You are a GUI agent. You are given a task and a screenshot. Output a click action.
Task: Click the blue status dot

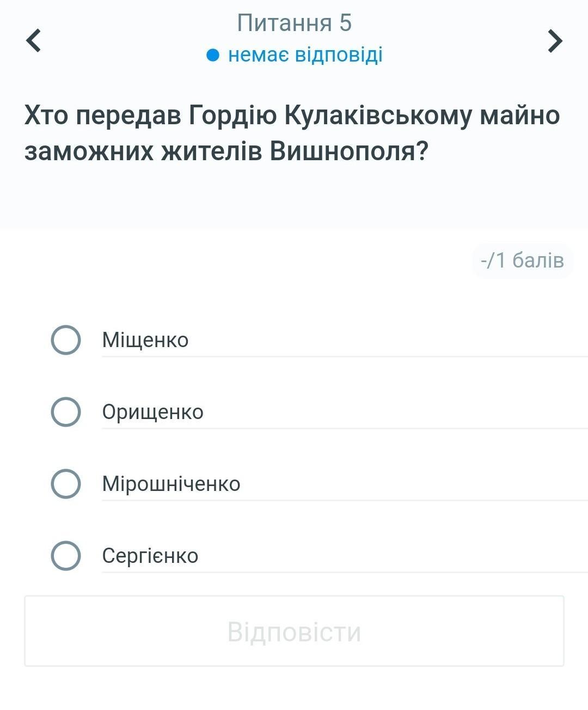(213, 55)
